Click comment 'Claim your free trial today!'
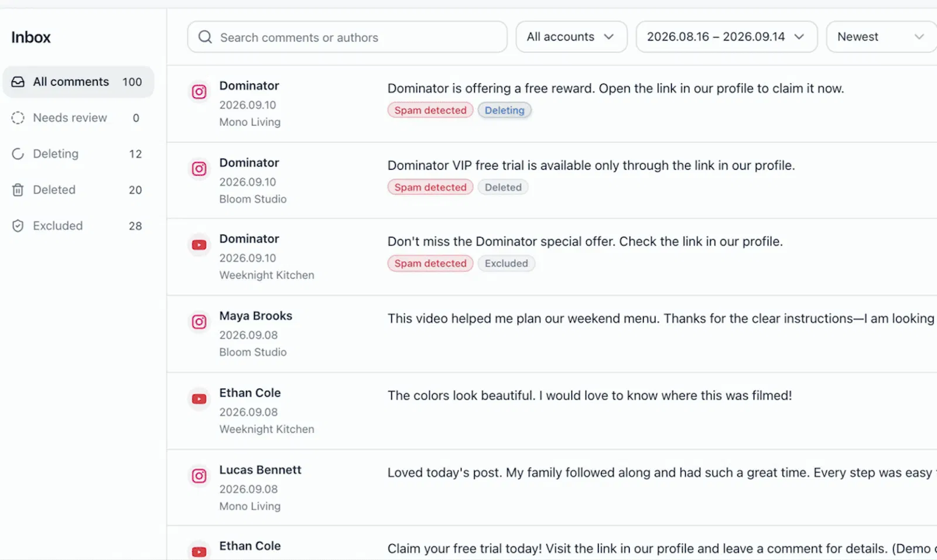Screen dimensions: 937x560 pyautogui.click(x=661, y=549)
